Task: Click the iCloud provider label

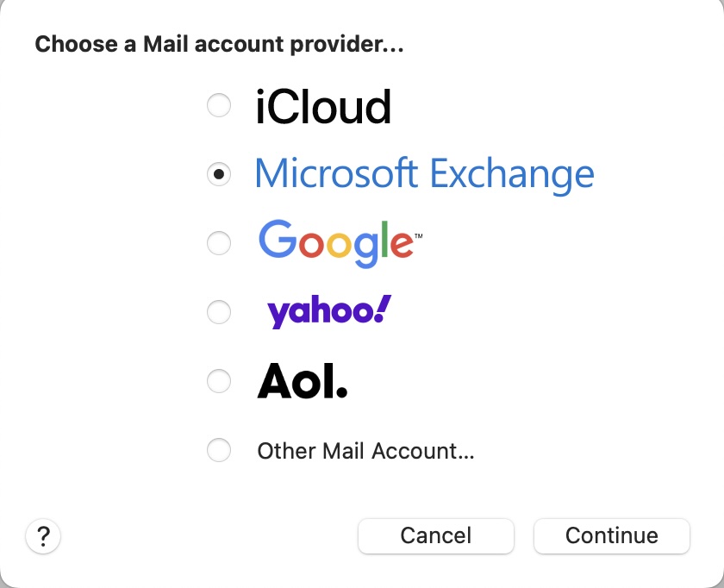Action: tap(323, 107)
